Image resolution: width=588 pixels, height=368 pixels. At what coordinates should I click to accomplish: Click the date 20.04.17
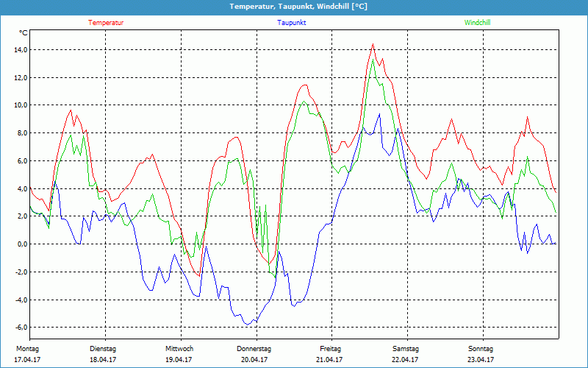(254, 360)
